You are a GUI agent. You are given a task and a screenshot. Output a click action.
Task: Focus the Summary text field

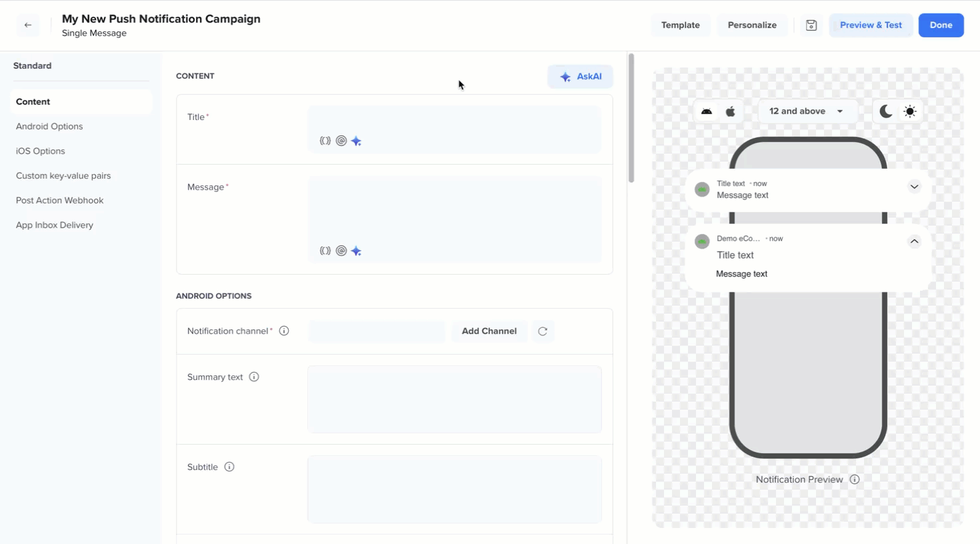click(x=455, y=399)
